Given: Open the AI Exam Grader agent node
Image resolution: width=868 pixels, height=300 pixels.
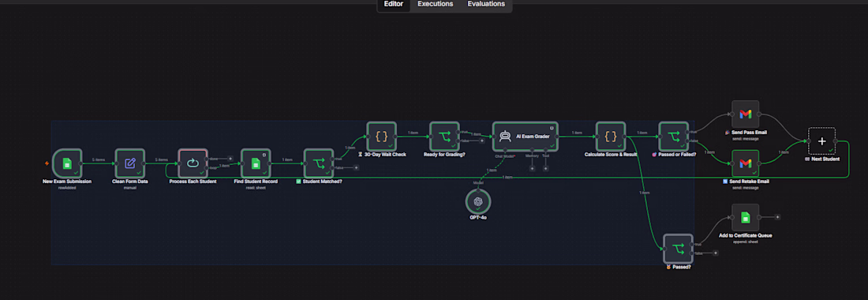Looking at the screenshot, I should [x=525, y=136].
